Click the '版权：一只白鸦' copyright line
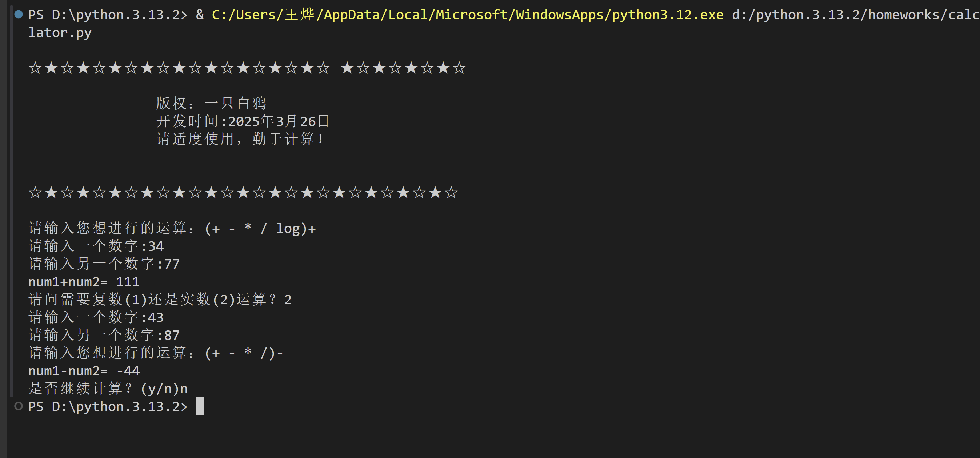Screen dimensions: 980x458 pos(211,103)
